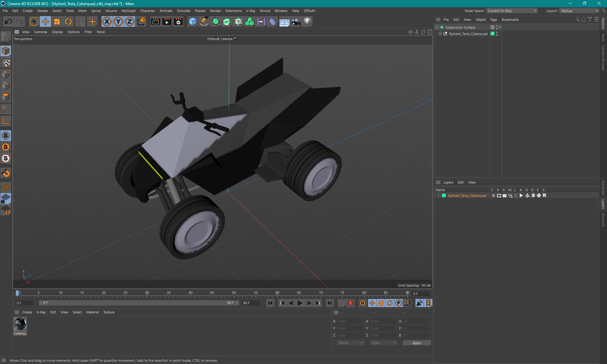Open the Simulate menu
This screenshot has width=607, height=364.
tap(183, 11)
